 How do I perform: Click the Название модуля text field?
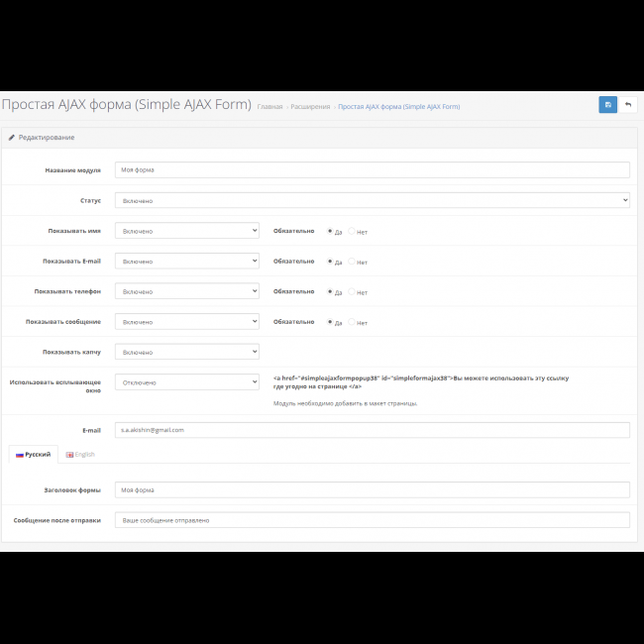click(372, 169)
